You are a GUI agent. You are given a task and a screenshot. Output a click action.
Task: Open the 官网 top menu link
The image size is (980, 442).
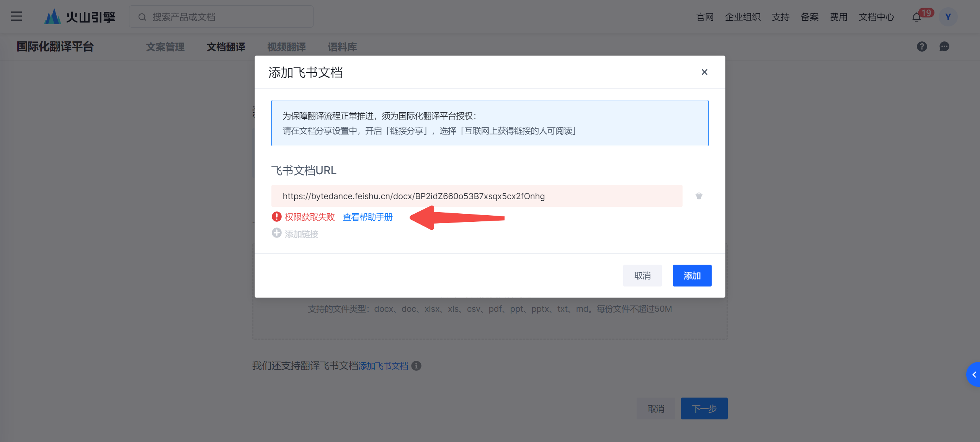(x=705, y=17)
